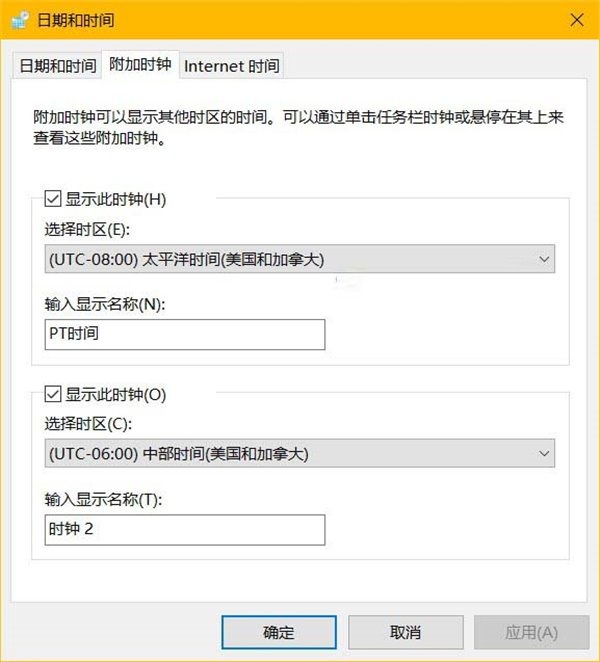600x662 pixels.
Task: Click the 取消 button
Action: [405, 632]
